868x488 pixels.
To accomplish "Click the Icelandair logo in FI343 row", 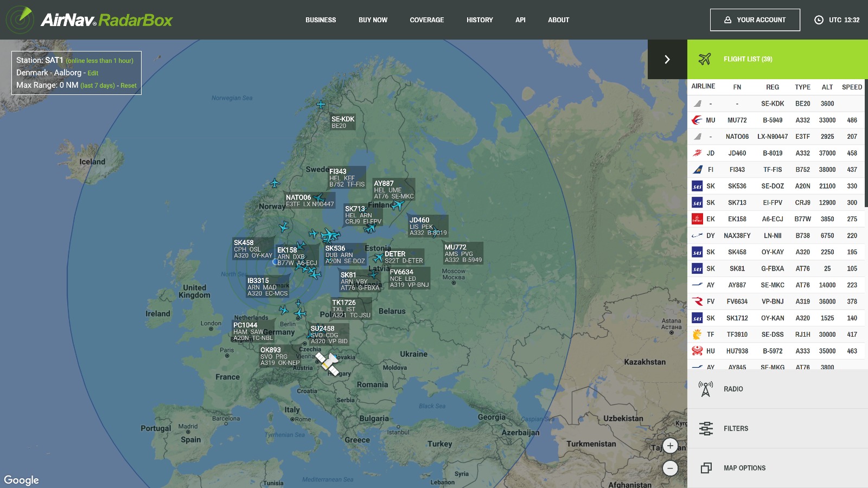I will [x=697, y=170].
